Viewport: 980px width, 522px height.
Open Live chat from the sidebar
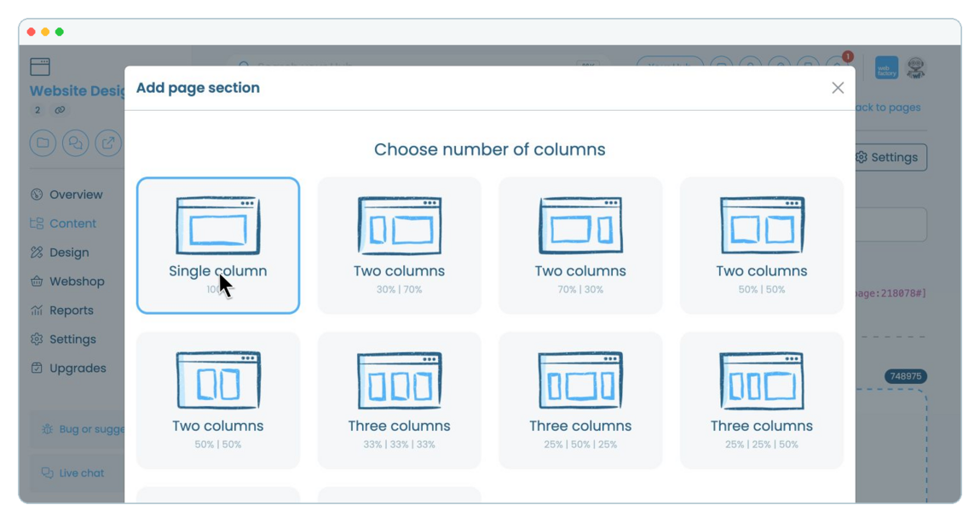[x=77, y=473]
